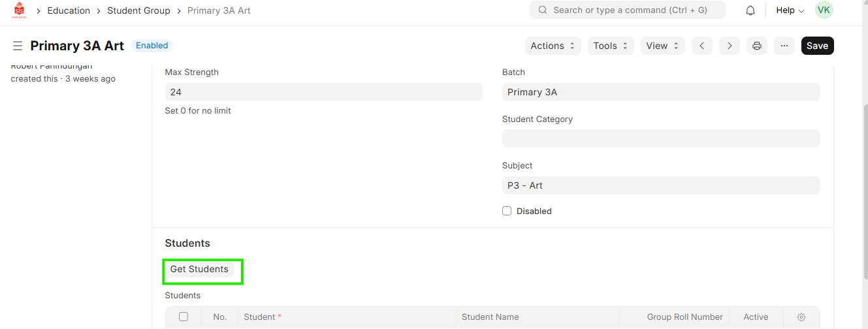Viewport: 868px width, 329px height.
Task: Save the Primary 3A Art record
Action: pyautogui.click(x=817, y=46)
